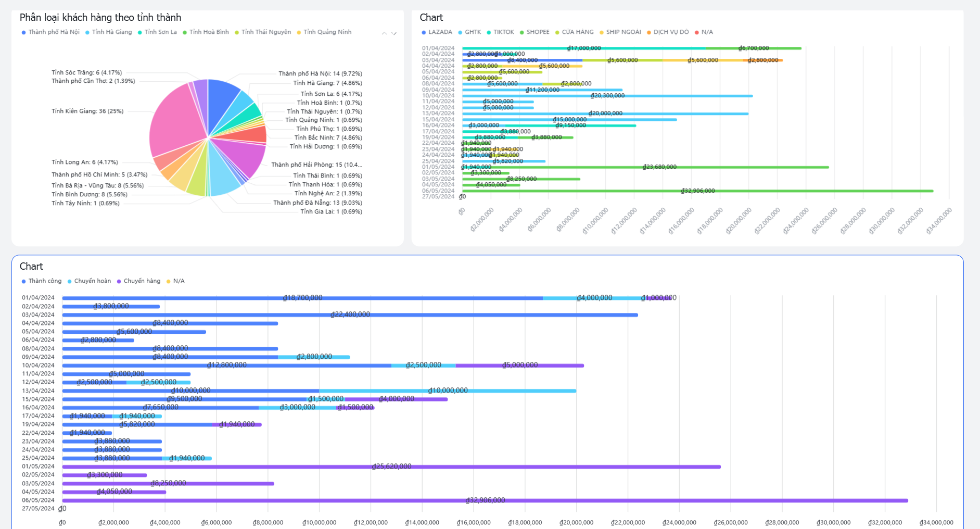Select label 'Tỉnh Gia Lai: 1 (0.69%)'
The height and width of the screenshot is (529, 980).
coord(331,212)
